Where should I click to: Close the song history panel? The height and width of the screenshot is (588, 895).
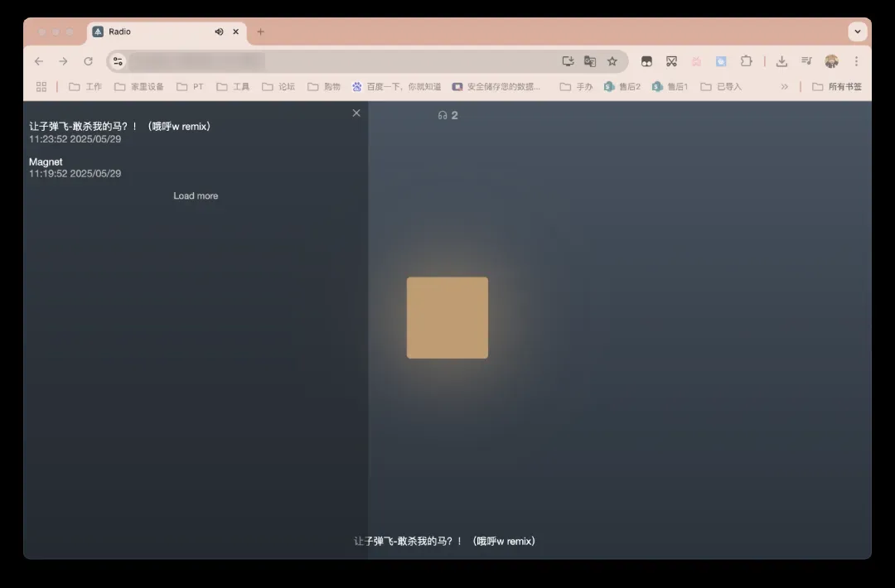click(356, 113)
